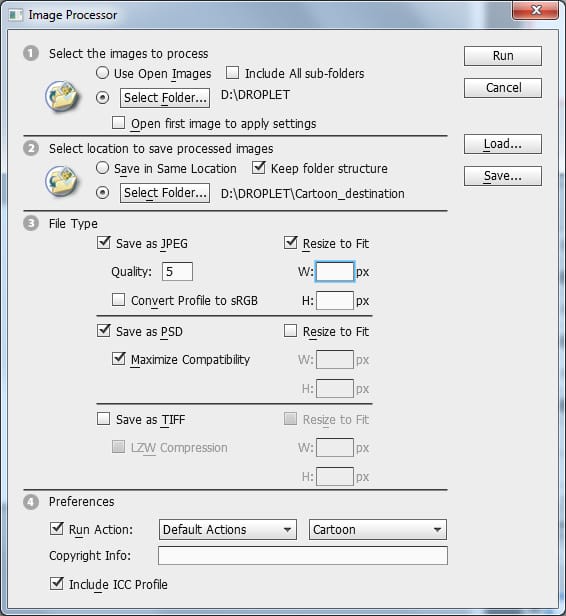Image resolution: width=566 pixels, height=616 pixels.
Task: Enable Include All sub-folders checkbox
Action: point(232,73)
